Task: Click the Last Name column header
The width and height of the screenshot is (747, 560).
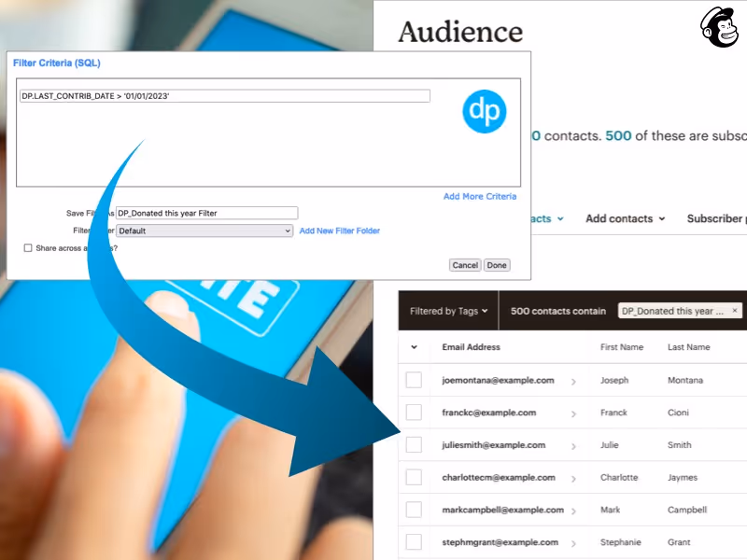Action: coord(688,347)
